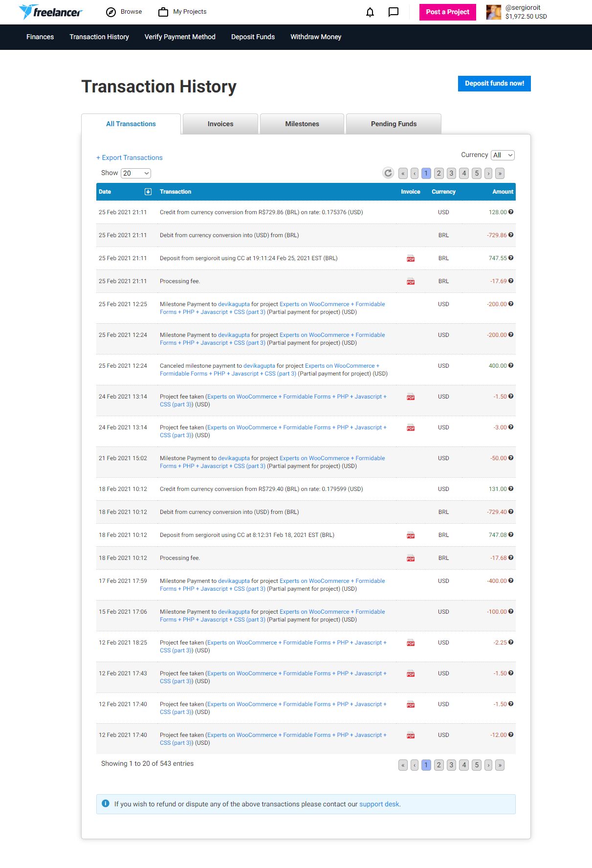Image resolution: width=592 pixels, height=868 pixels.
Task: Open PDF invoice for -3.00 project fee
Action: (x=411, y=428)
